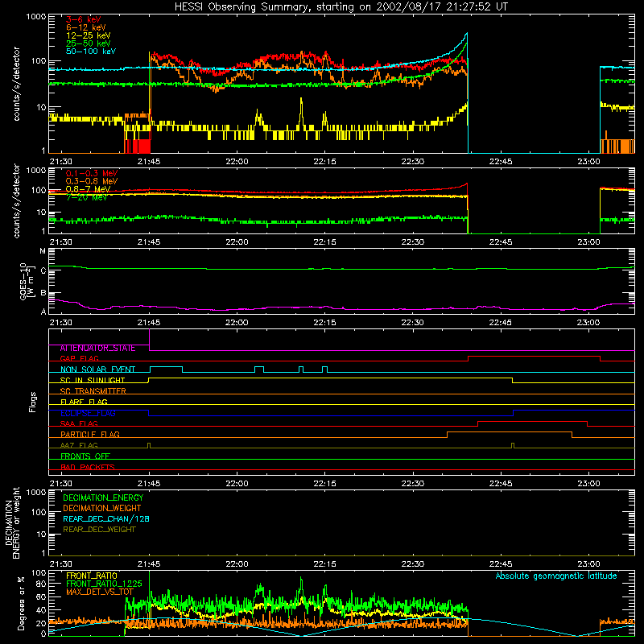Screen dimensions: 644x644
Task: Select the 3-6 keV legend label
Action: point(84,19)
